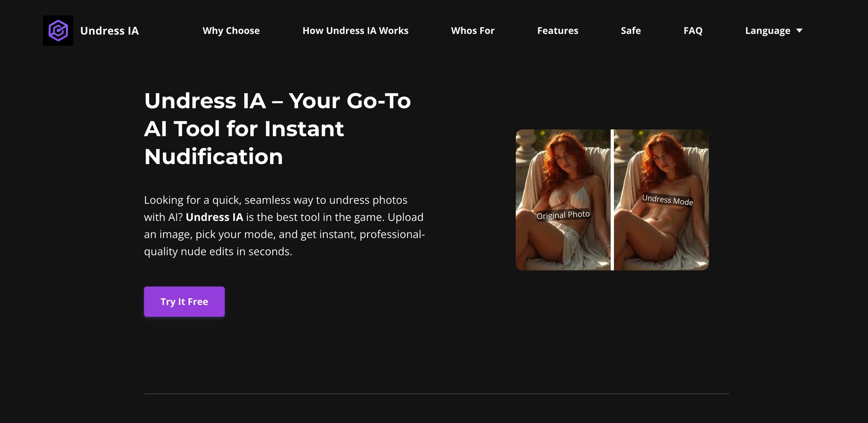Click the Undress IA site title text

point(109,31)
